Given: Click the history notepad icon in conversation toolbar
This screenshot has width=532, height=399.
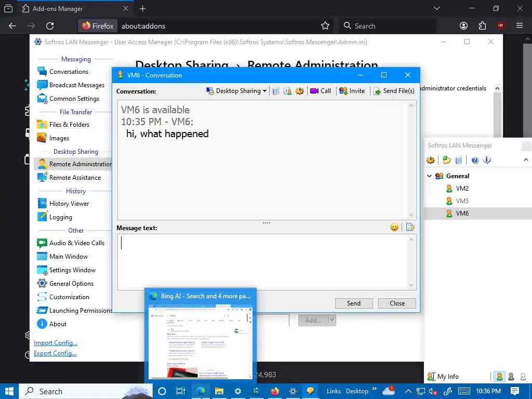Looking at the screenshot, I should point(276,91).
